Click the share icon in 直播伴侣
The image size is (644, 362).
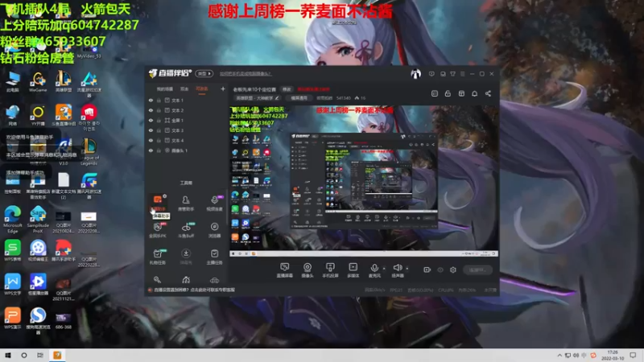point(488,93)
